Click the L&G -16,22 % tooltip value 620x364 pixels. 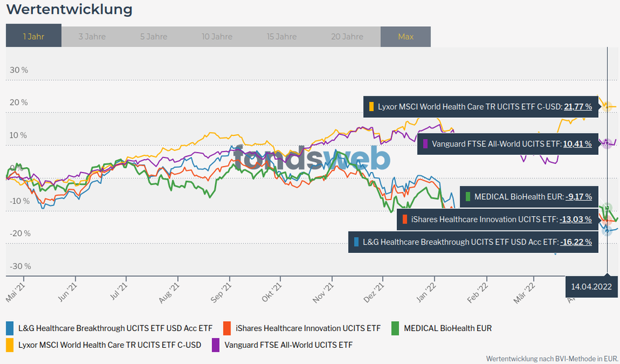click(x=576, y=242)
